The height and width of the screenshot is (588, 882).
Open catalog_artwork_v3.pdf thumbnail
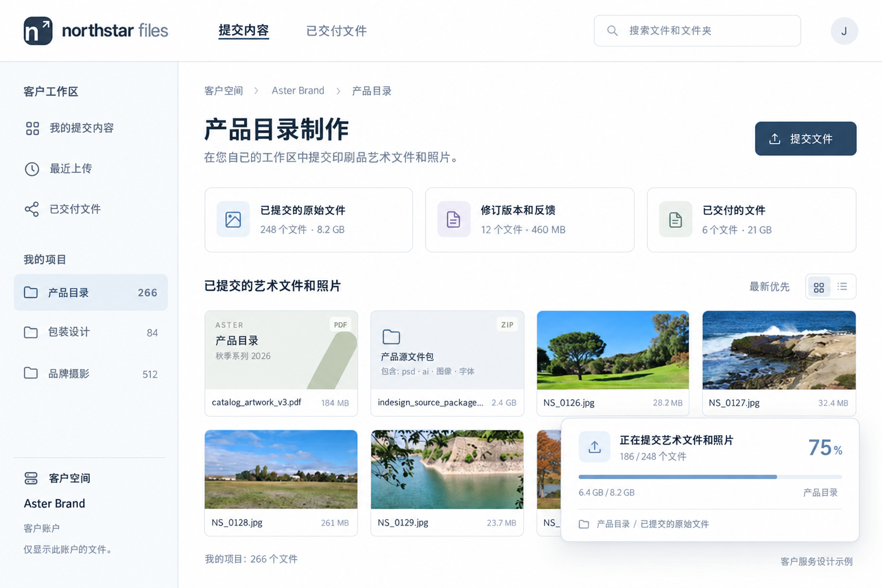[281, 350]
